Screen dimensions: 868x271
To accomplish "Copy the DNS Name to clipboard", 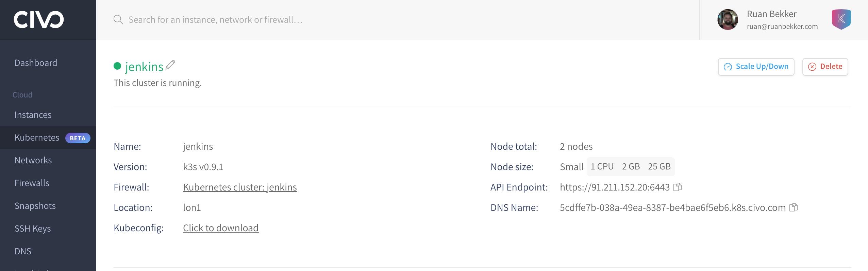I will 794,207.
